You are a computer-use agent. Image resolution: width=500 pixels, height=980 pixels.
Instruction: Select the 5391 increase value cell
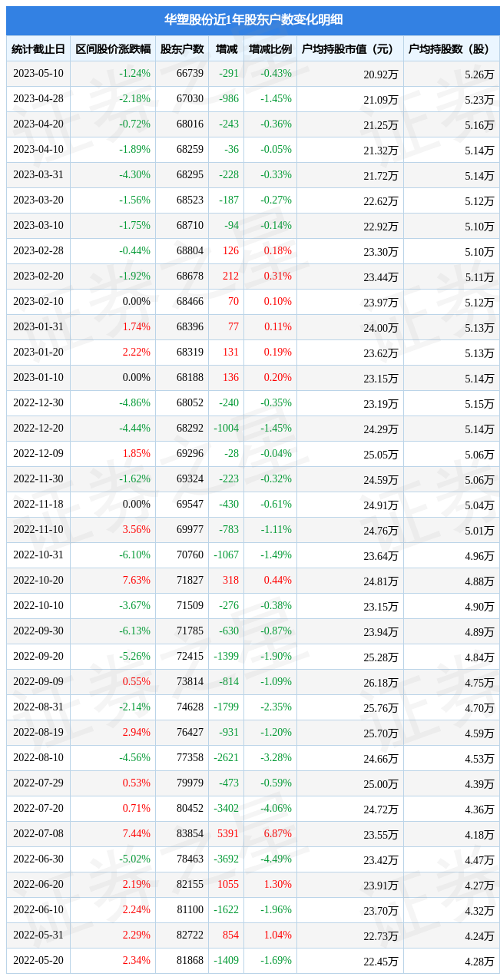point(227,834)
